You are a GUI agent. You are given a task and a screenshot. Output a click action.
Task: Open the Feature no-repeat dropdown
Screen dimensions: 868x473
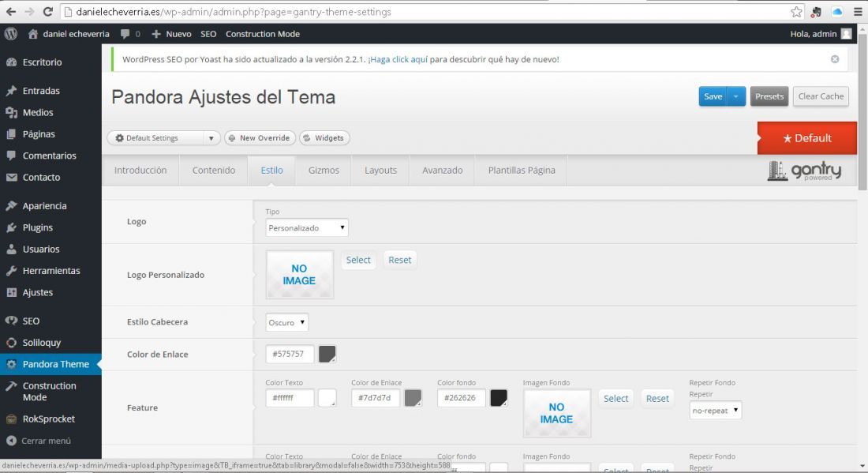click(x=715, y=411)
